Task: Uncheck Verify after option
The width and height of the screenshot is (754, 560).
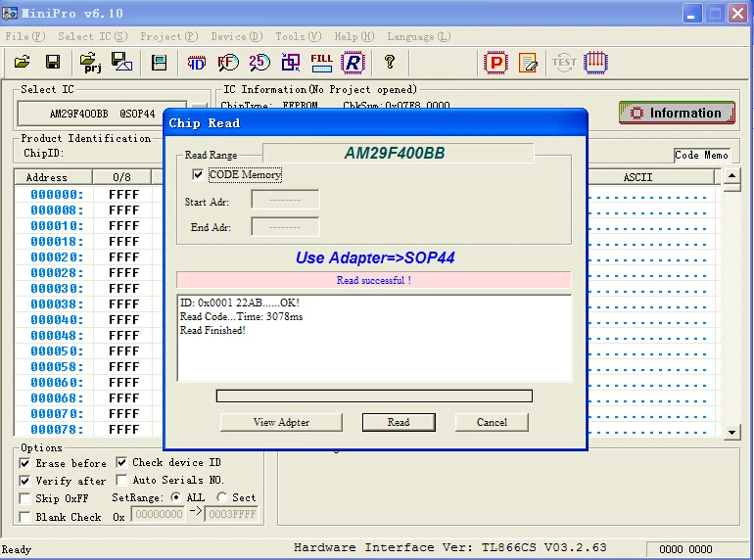Action: point(25,481)
